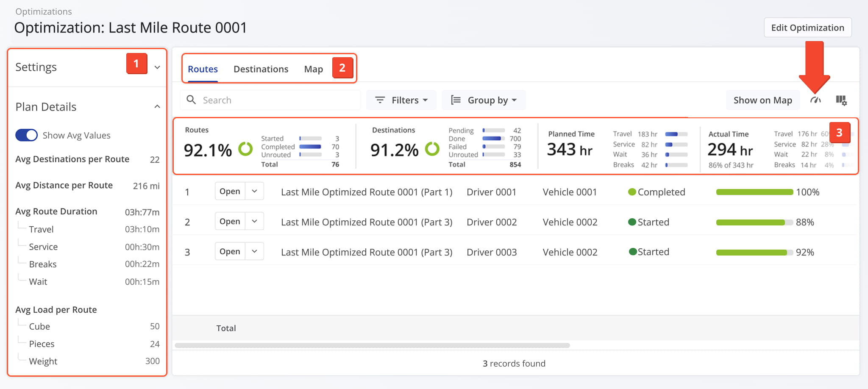This screenshot has width=868, height=389.
Task: Expand the Settings panel chevron
Action: (x=157, y=67)
